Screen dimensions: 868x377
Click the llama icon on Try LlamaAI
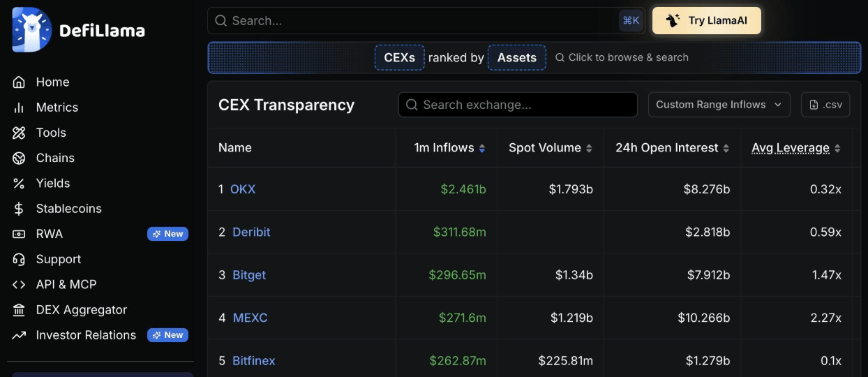pyautogui.click(x=673, y=20)
